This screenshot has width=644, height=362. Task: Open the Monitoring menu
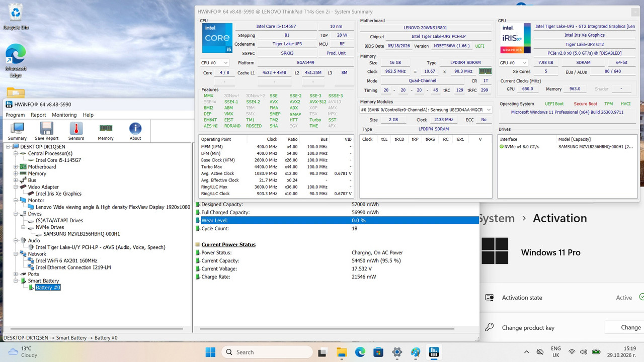point(64,115)
